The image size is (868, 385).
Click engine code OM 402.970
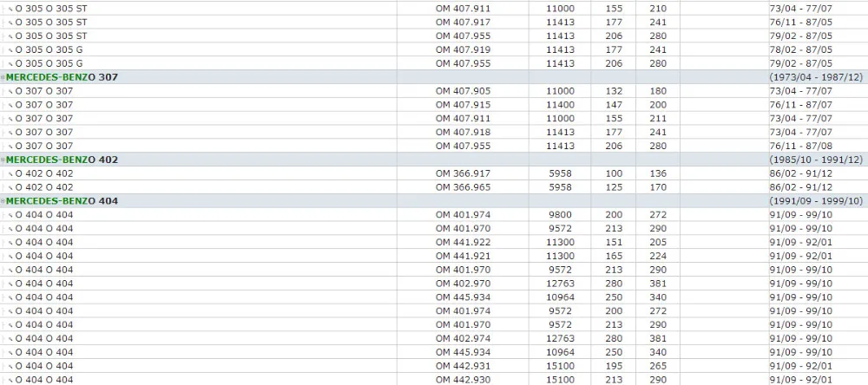pyautogui.click(x=463, y=284)
